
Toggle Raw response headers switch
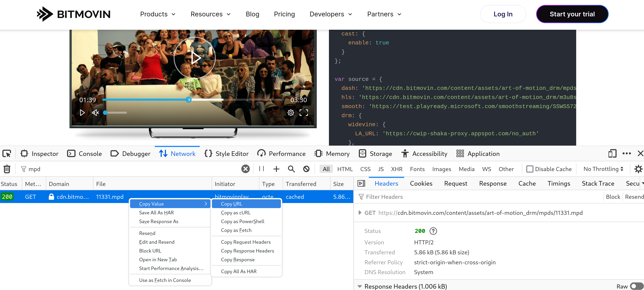(x=636, y=286)
